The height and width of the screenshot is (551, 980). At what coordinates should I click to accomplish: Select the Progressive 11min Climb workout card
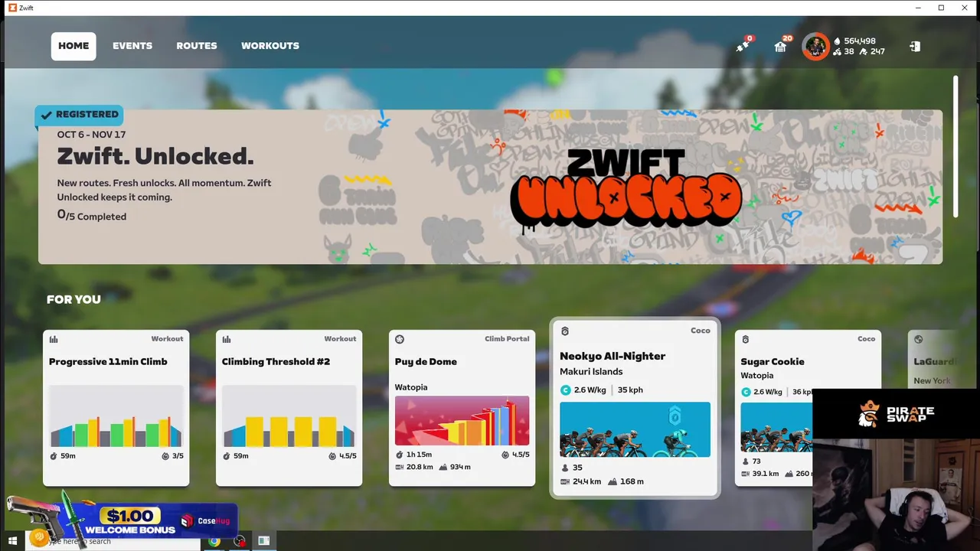[116, 408]
